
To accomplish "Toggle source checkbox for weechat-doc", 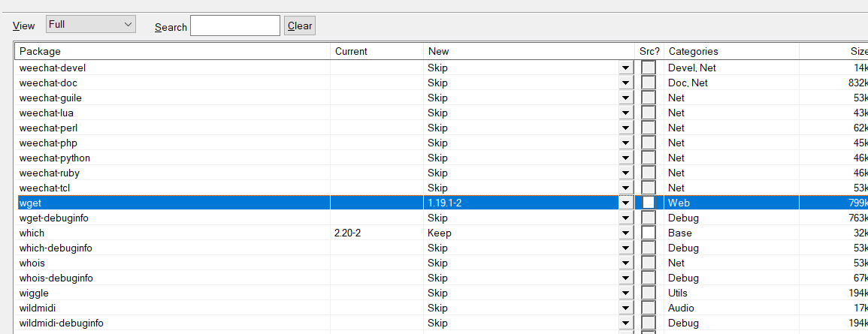I will (649, 83).
